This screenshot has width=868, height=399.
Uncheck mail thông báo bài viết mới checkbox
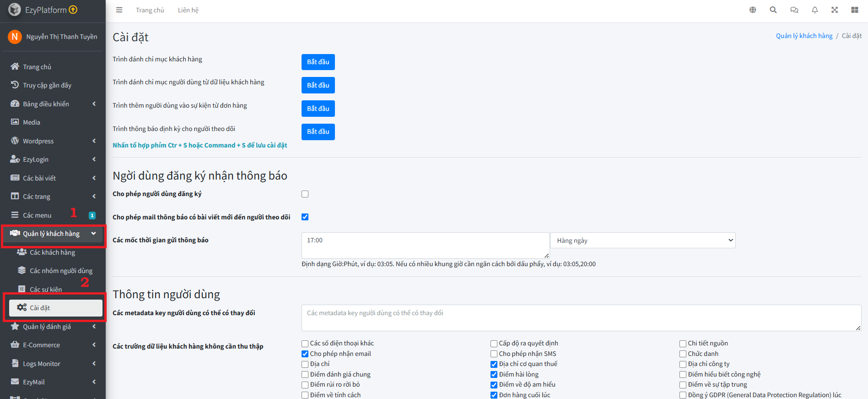[305, 217]
